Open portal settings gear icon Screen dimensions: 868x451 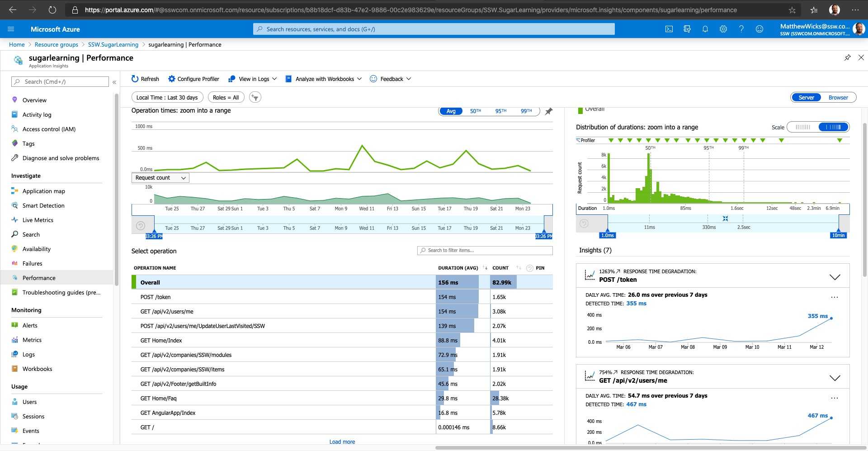tap(723, 29)
